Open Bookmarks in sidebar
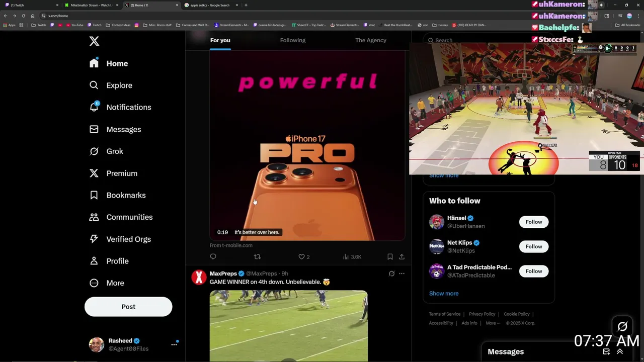The image size is (644, 362). 117,195
